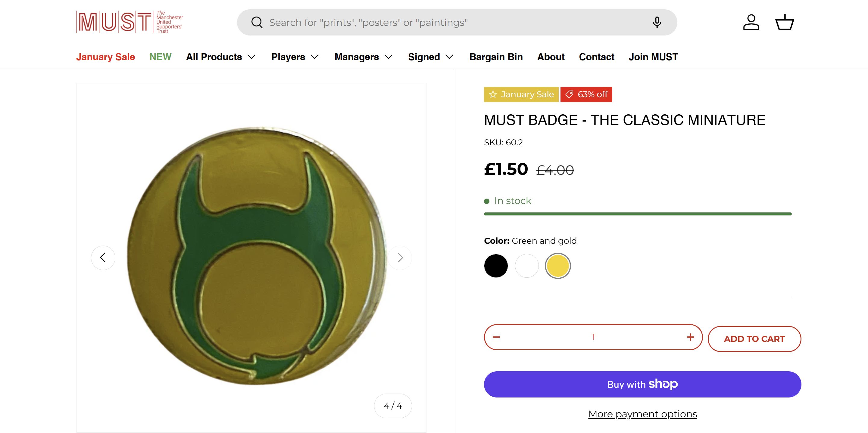Show the next product image

(x=400, y=258)
